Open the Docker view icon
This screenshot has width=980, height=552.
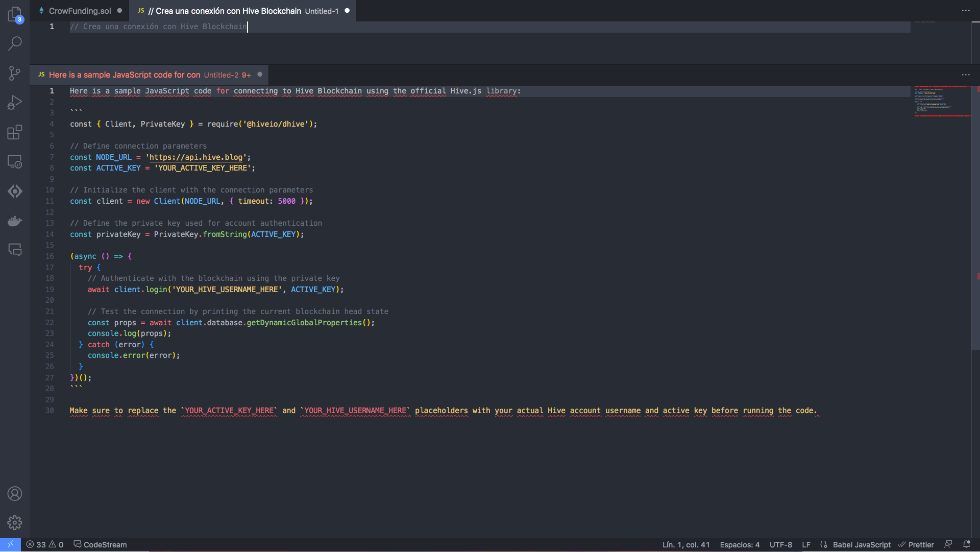[x=15, y=221]
